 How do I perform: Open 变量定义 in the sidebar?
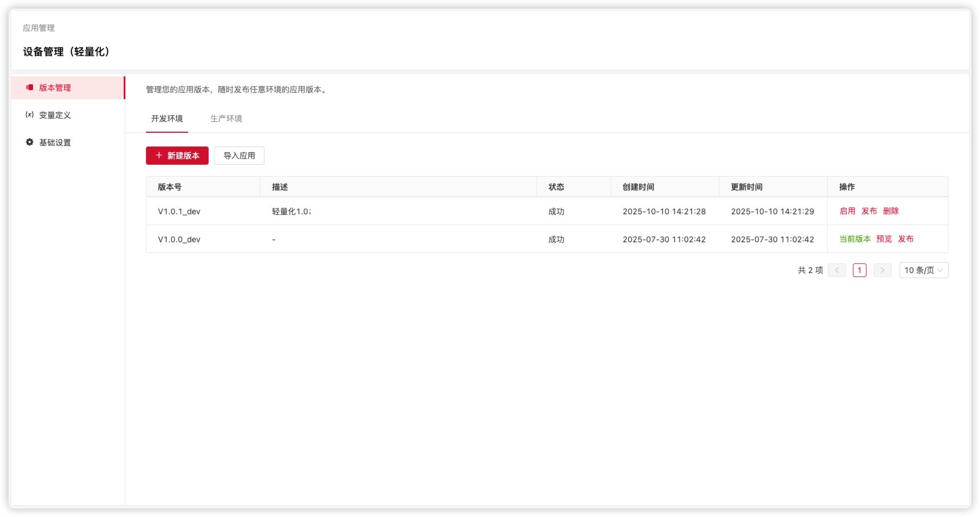click(x=55, y=115)
